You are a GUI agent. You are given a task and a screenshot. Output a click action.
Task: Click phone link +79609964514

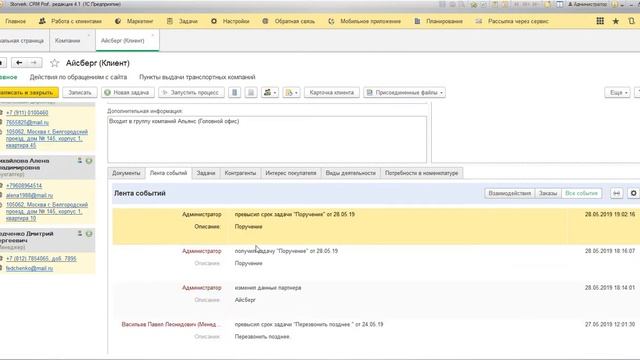24,186
